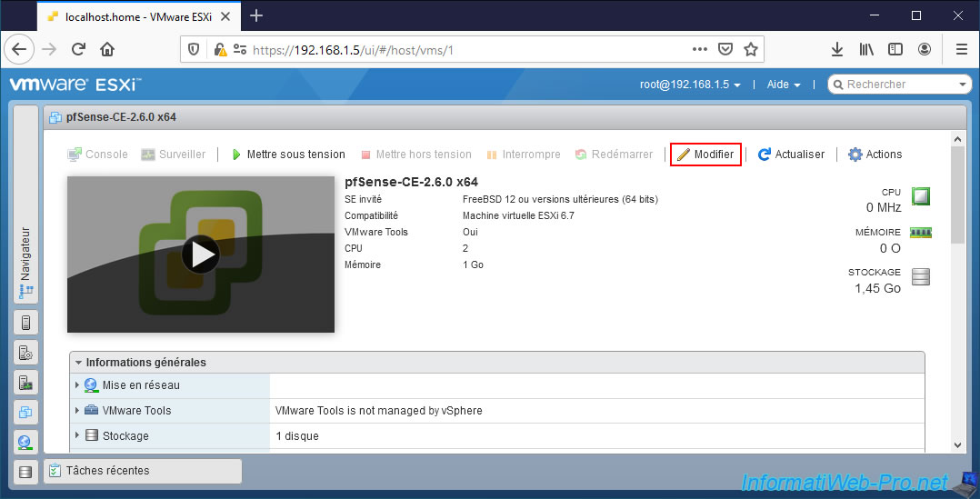This screenshot has width=980, height=499.
Task: Click the Host icon in navigator strip
Action: [x=25, y=323]
